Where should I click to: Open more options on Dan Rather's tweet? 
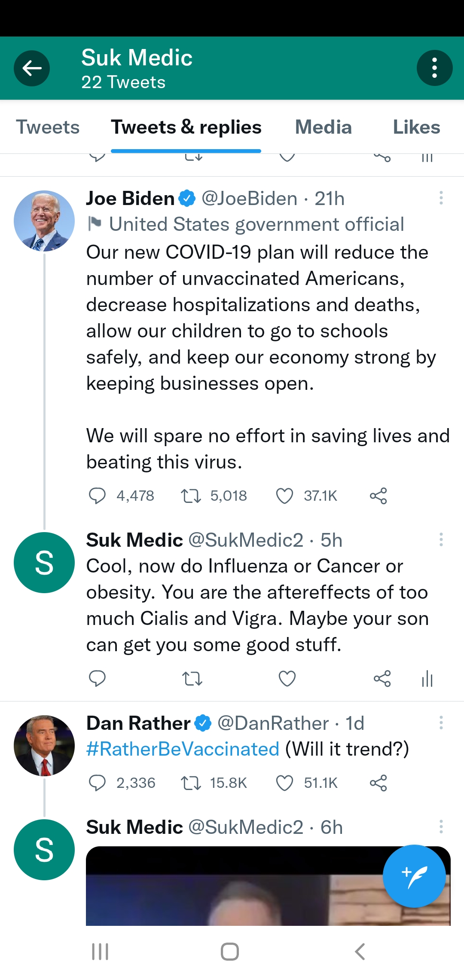pyautogui.click(x=441, y=723)
